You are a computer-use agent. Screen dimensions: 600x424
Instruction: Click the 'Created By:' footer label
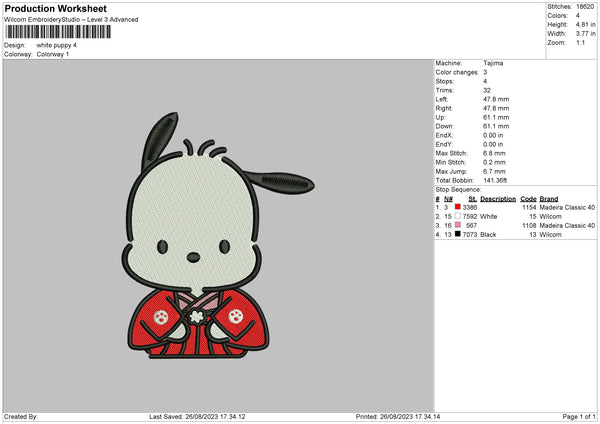(21, 417)
